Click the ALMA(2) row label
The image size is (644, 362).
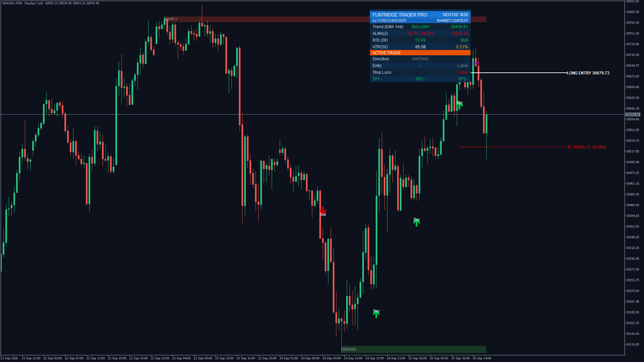pyautogui.click(x=380, y=34)
